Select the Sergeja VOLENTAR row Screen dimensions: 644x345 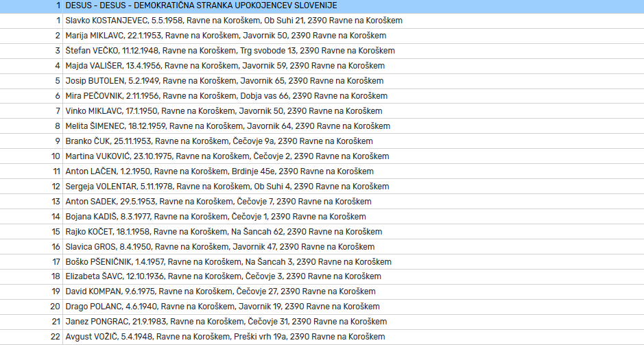(322, 187)
